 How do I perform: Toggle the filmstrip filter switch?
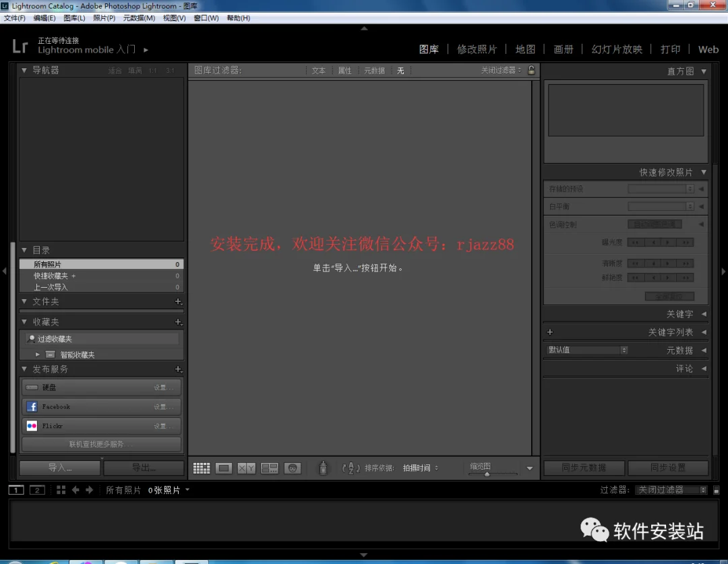pos(717,490)
